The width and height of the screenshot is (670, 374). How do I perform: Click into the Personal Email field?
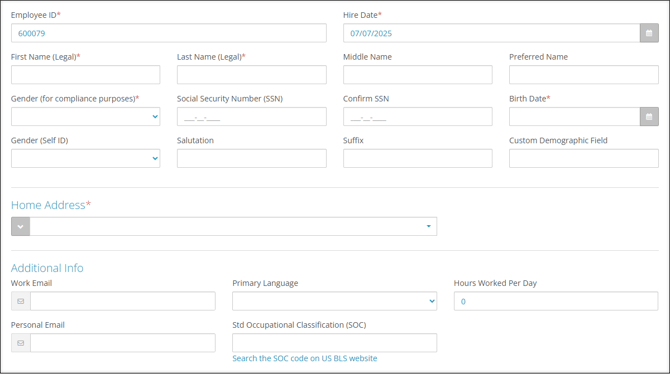point(123,343)
